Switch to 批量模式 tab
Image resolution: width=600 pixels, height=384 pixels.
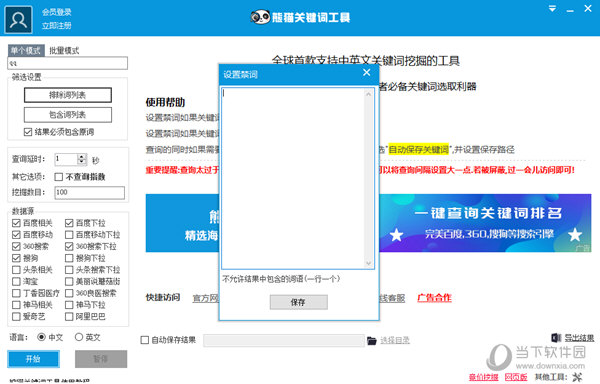tap(64, 50)
